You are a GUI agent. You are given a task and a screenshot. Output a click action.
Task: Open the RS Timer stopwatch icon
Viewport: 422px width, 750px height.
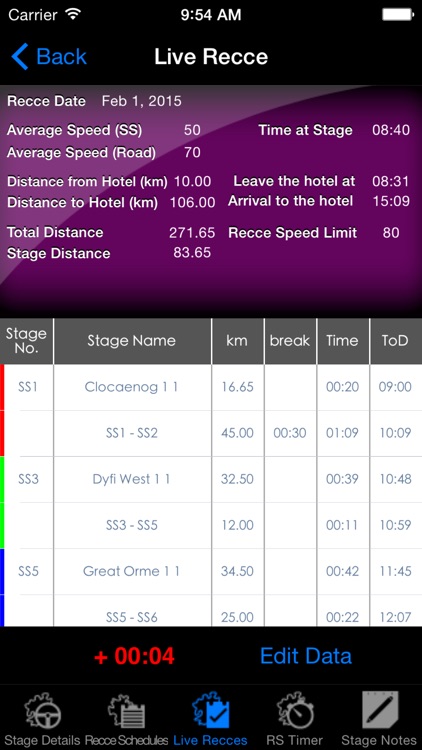pyautogui.click(x=295, y=711)
